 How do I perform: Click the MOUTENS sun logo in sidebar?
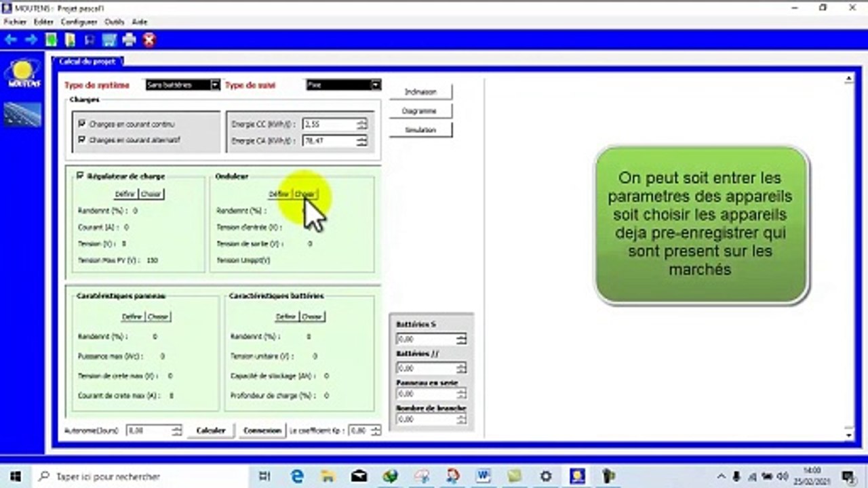point(23,74)
